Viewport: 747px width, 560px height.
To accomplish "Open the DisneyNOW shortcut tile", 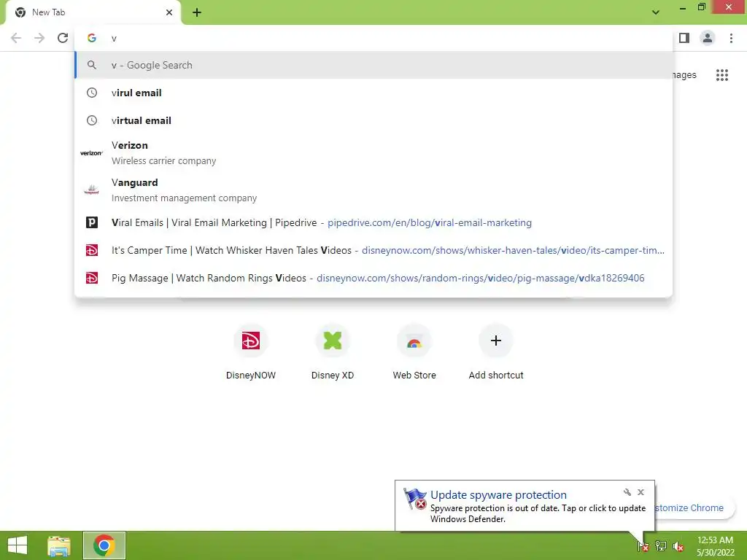I will pos(251,351).
